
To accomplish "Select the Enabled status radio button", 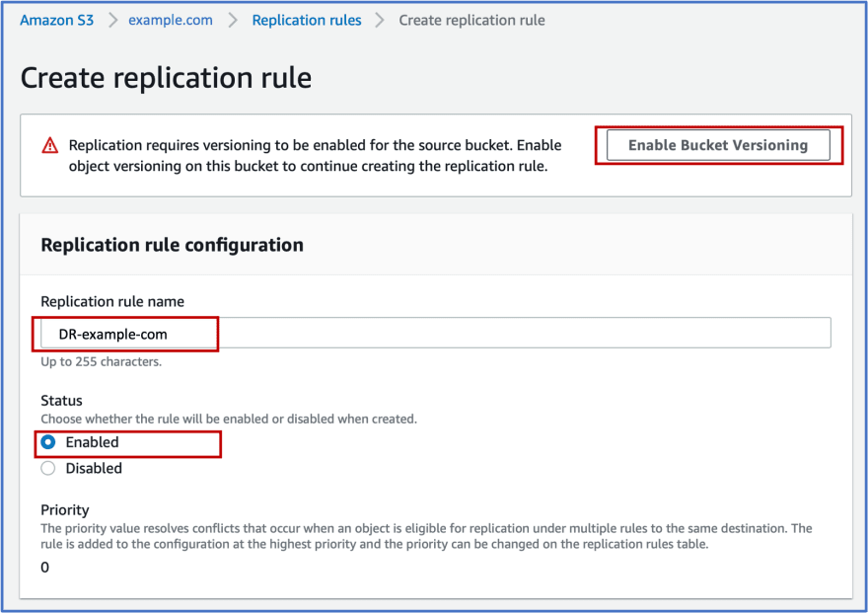I will coord(48,442).
